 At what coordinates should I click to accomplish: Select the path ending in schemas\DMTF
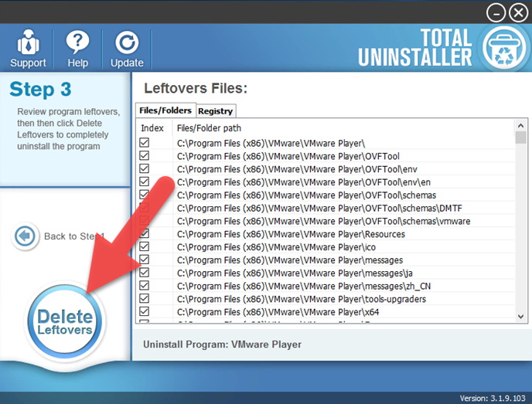tap(319, 208)
